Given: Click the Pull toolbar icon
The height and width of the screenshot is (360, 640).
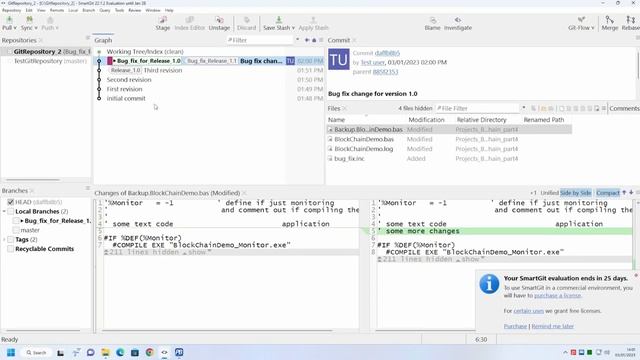Looking at the screenshot, I should pyautogui.click(x=9, y=20).
